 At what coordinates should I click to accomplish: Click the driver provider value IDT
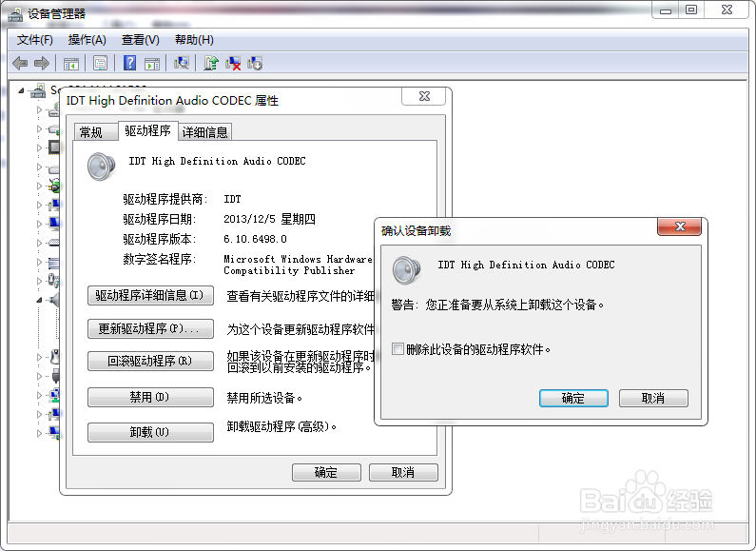(232, 199)
